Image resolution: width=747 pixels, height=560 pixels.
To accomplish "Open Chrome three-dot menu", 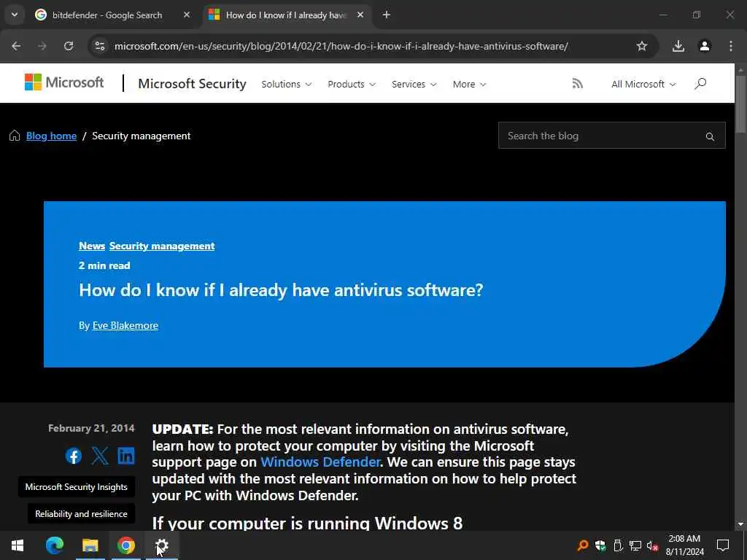I will click(731, 46).
